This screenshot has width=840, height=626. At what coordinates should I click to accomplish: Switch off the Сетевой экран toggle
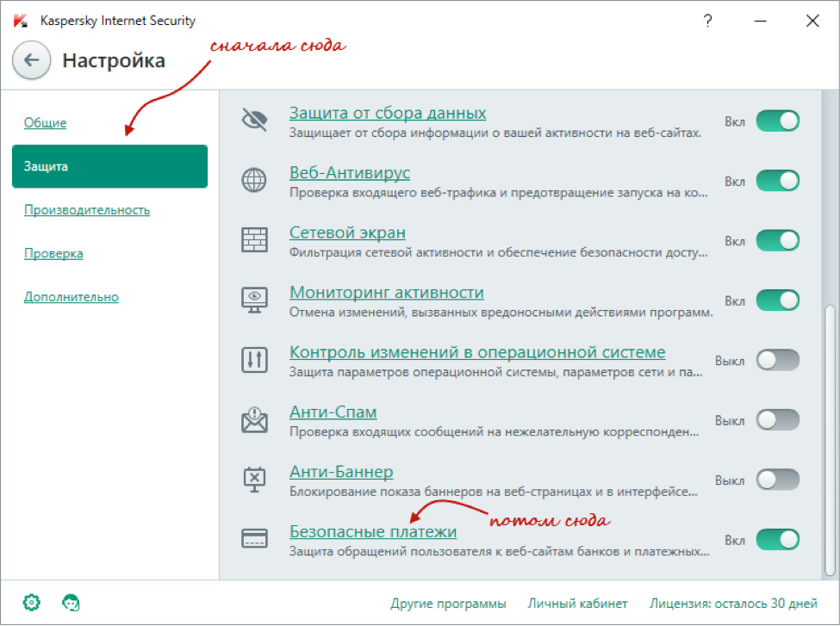tap(778, 240)
